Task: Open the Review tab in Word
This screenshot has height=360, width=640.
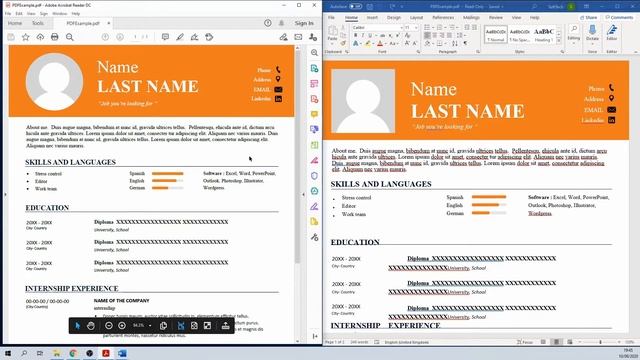Action: pyautogui.click(x=496, y=18)
